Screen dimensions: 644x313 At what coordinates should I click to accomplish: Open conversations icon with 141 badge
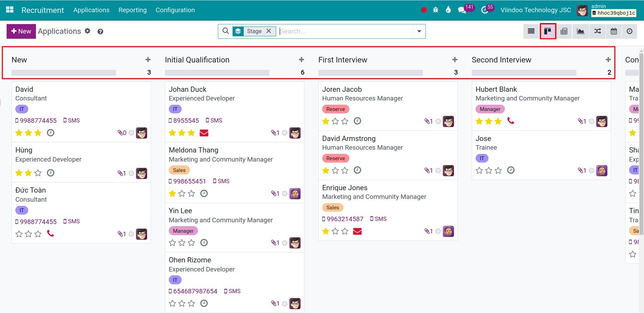click(462, 10)
